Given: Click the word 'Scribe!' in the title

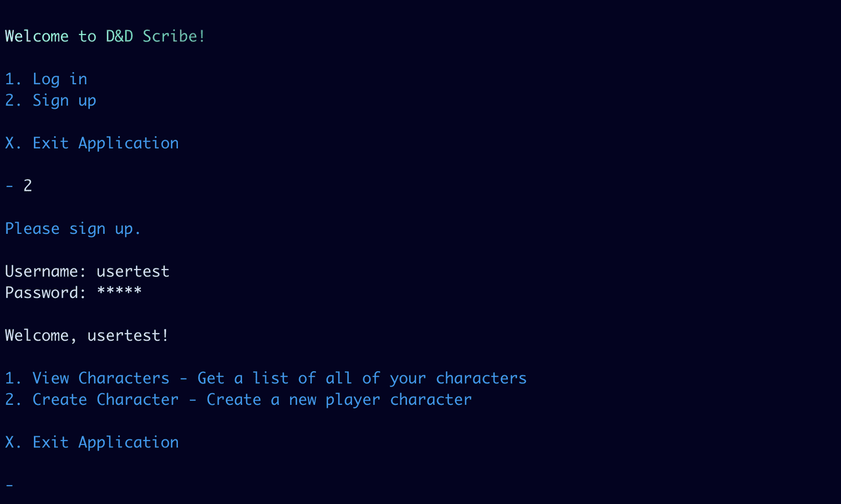Looking at the screenshot, I should tap(174, 36).
